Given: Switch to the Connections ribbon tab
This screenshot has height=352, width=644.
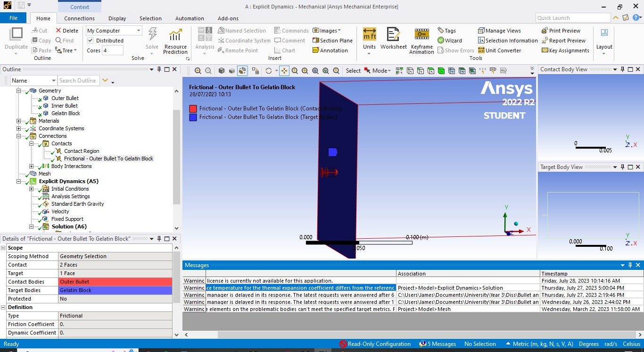Looking at the screenshot, I should click(x=80, y=18).
